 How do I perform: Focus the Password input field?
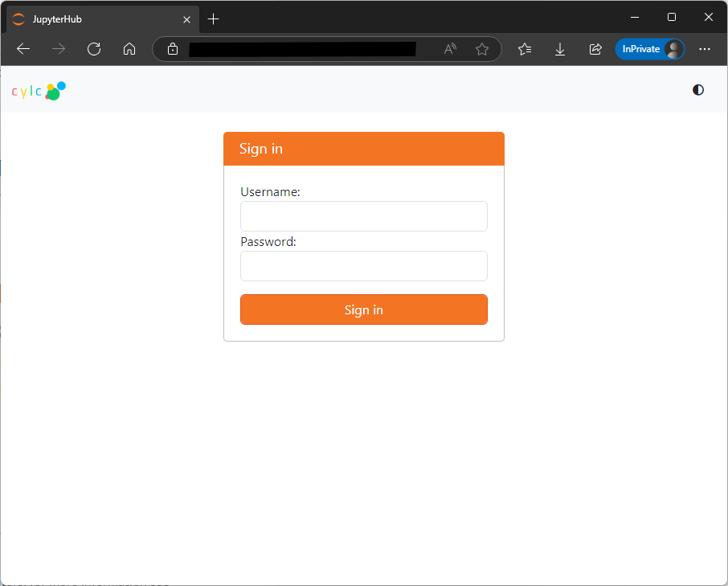click(363, 266)
